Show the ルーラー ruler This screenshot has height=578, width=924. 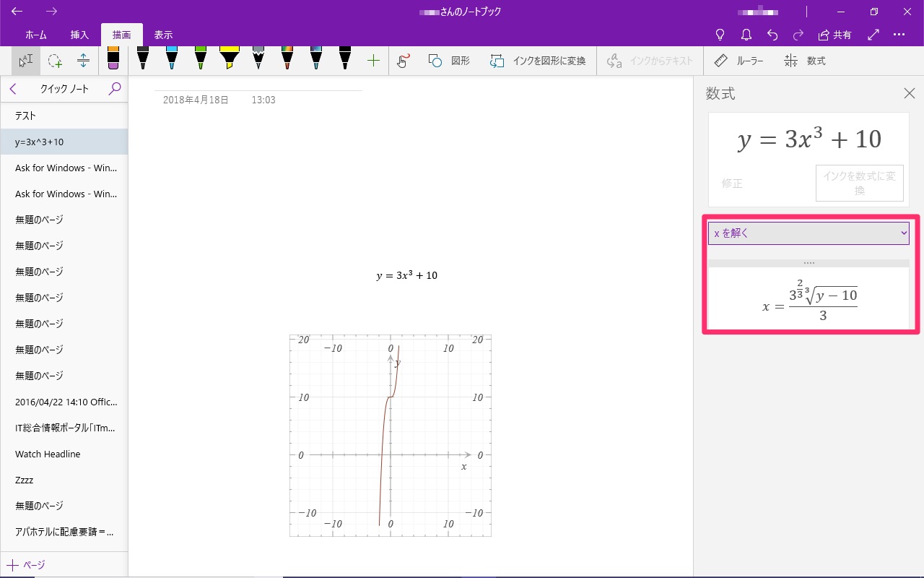point(738,61)
